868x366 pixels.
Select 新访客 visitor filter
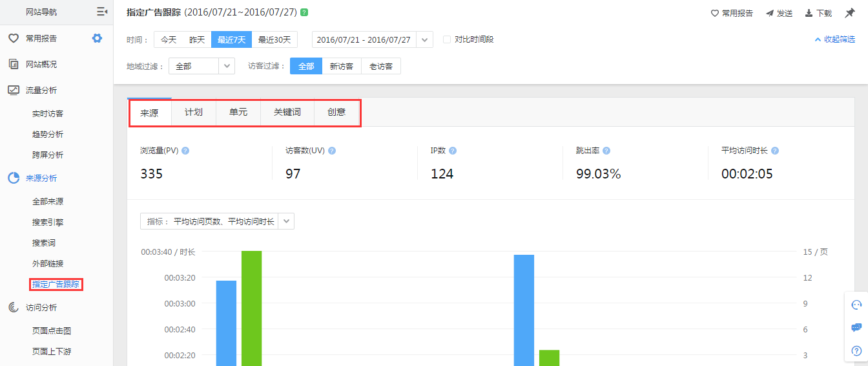click(341, 66)
